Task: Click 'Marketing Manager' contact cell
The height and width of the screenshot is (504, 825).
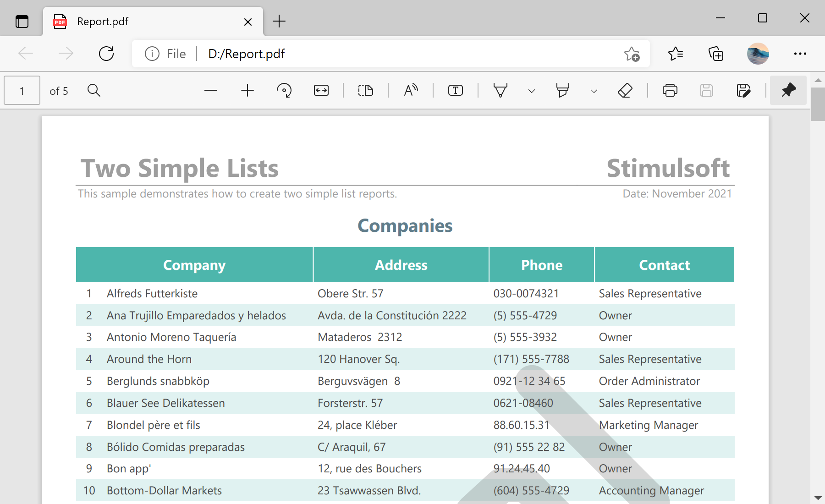Action: (648, 426)
